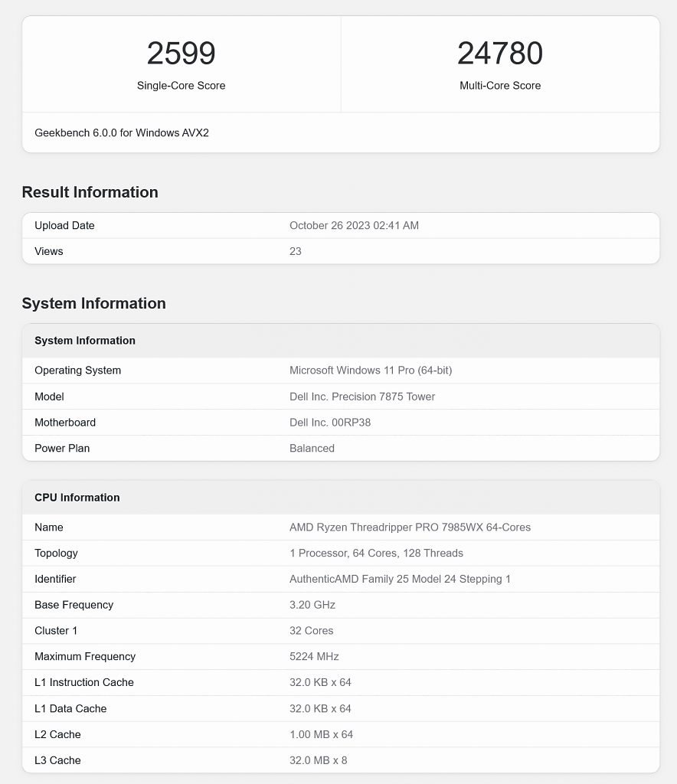Click the large System Information page heading

[x=94, y=303]
